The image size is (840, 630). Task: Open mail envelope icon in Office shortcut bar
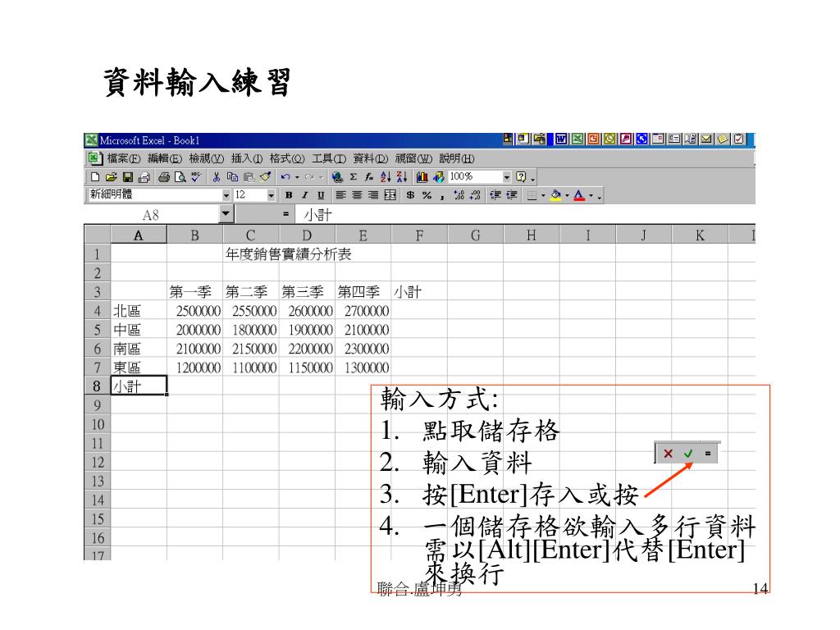706,139
